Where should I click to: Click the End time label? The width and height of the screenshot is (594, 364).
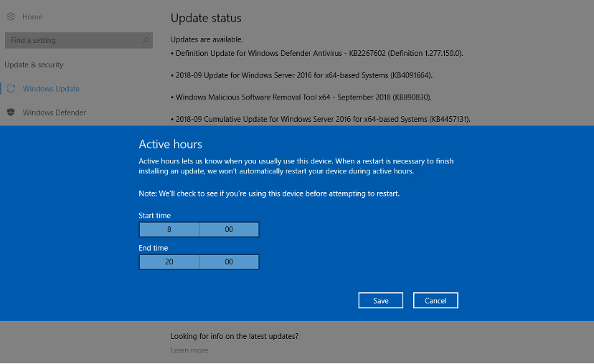[x=153, y=248]
